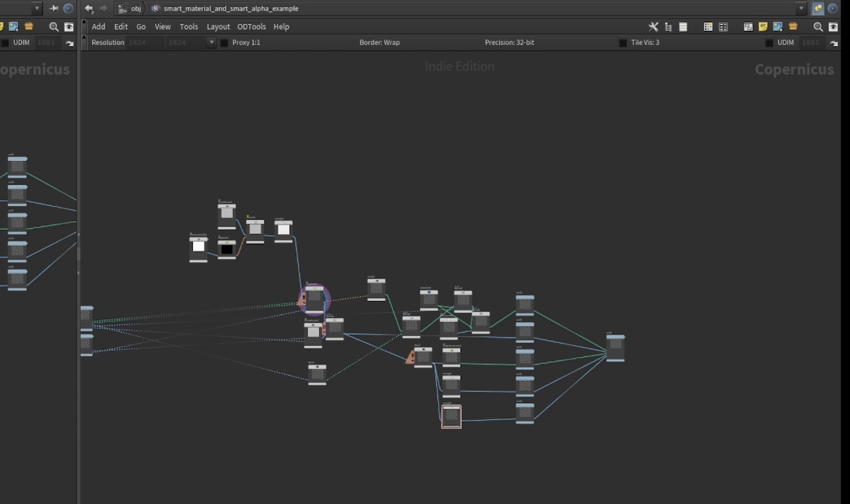Click the shapes palette icon beside the colors
This screenshot has width=850, height=504.
point(724,27)
